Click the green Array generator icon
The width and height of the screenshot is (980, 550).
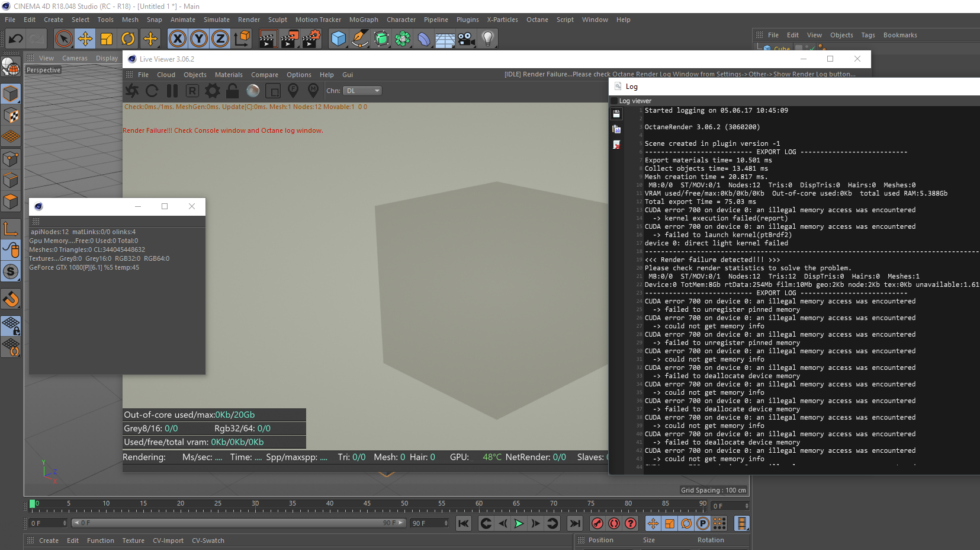[403, 39]
